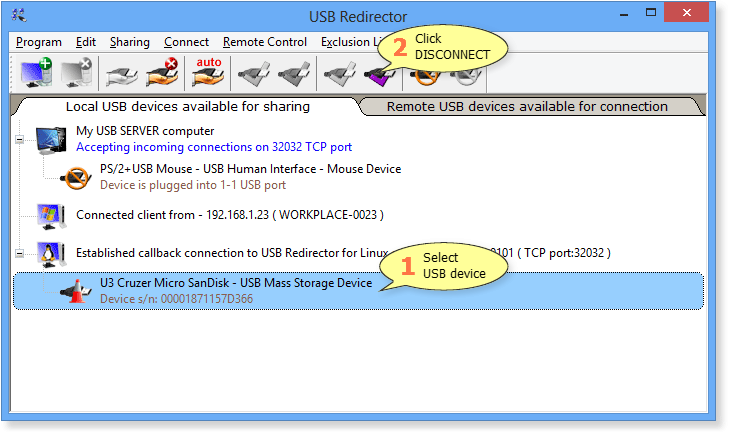Select the Windows client computer icon for WORKPLACE-0023
729x434 pixels.
(x=51, y=216)
